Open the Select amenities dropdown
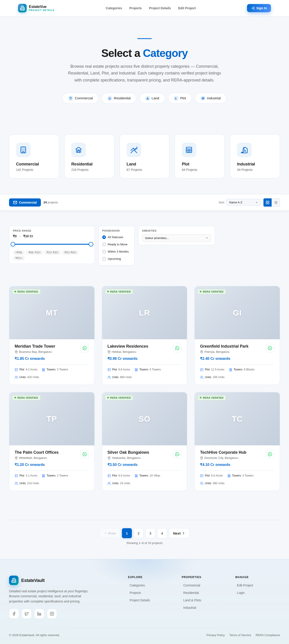Viewport: 289px width, 644px height. 177,238
